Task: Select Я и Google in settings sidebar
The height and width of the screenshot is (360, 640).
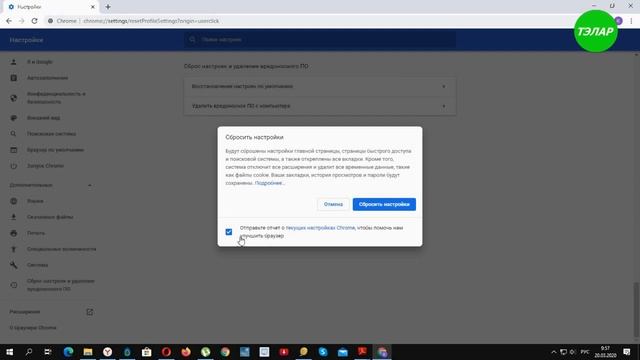Action: 40,62
